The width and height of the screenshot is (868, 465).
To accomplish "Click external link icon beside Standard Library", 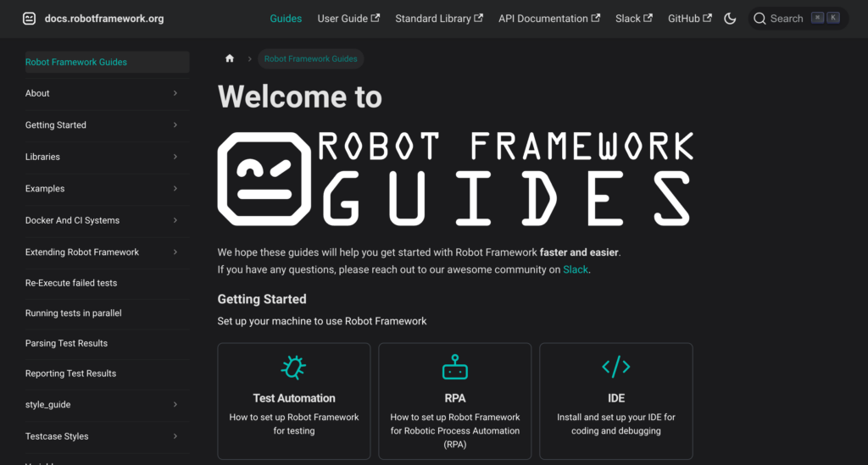I will [x=479, y=18].
